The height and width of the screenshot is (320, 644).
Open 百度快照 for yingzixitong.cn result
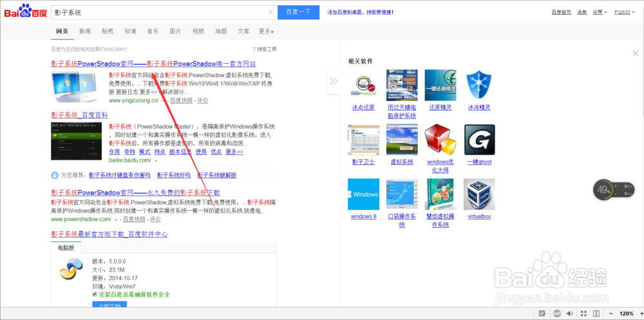click(x=181, y=100)
